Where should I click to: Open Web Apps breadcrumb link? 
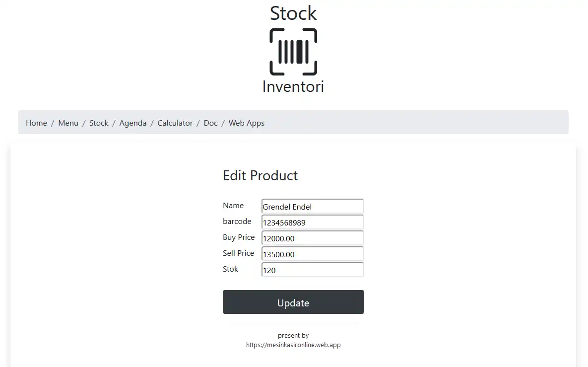[246, 123]
